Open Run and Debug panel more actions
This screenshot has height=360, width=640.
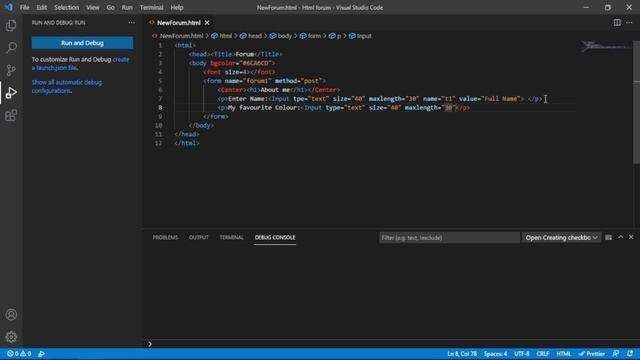pos(131,23)
